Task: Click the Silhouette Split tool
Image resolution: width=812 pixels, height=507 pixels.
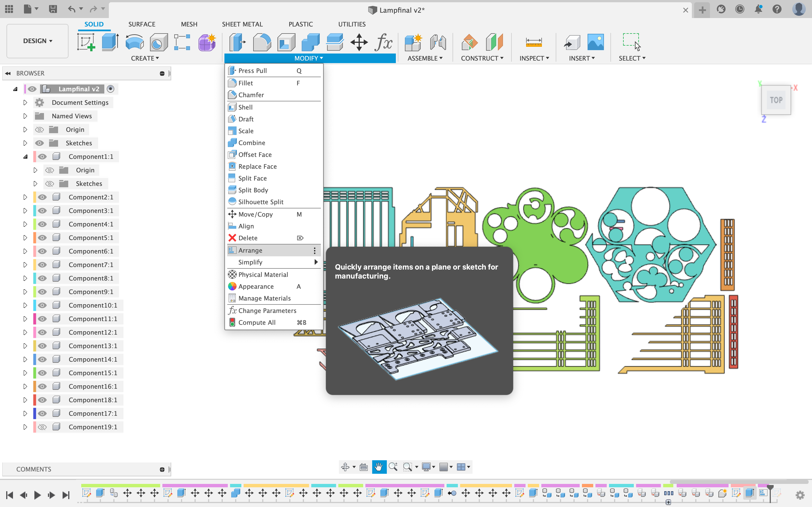Action: point(261,201)
